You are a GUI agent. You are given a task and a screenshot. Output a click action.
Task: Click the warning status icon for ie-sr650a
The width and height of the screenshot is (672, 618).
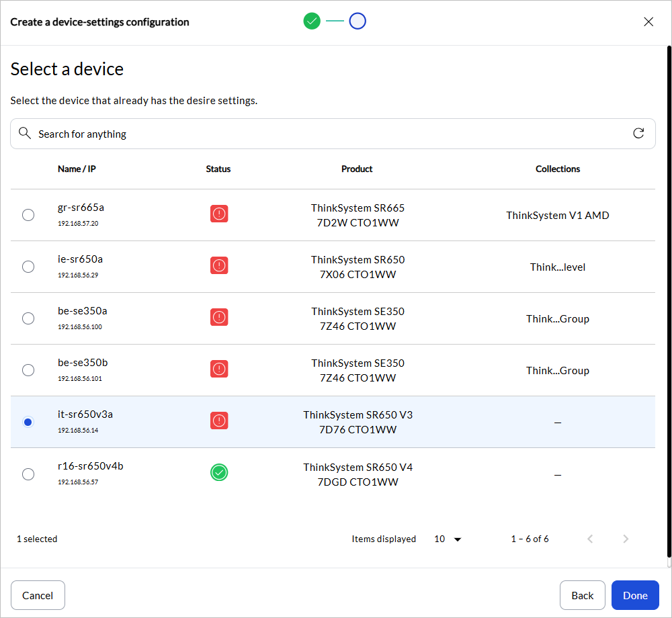click(x=219, y=265)
